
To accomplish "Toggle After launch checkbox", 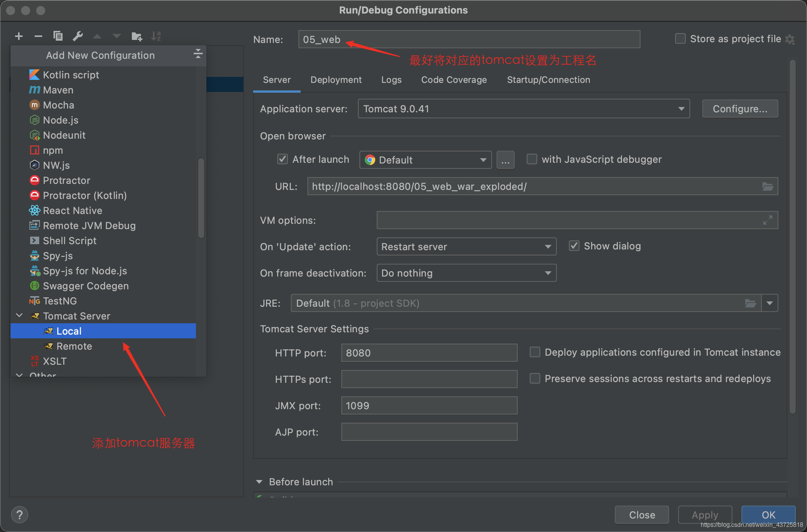I will pos(283,159).
